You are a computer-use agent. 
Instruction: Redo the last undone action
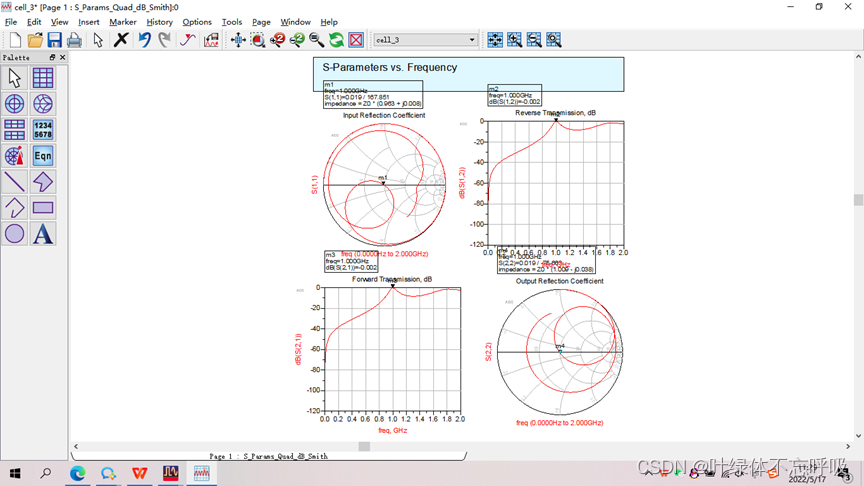click(164, 40)
